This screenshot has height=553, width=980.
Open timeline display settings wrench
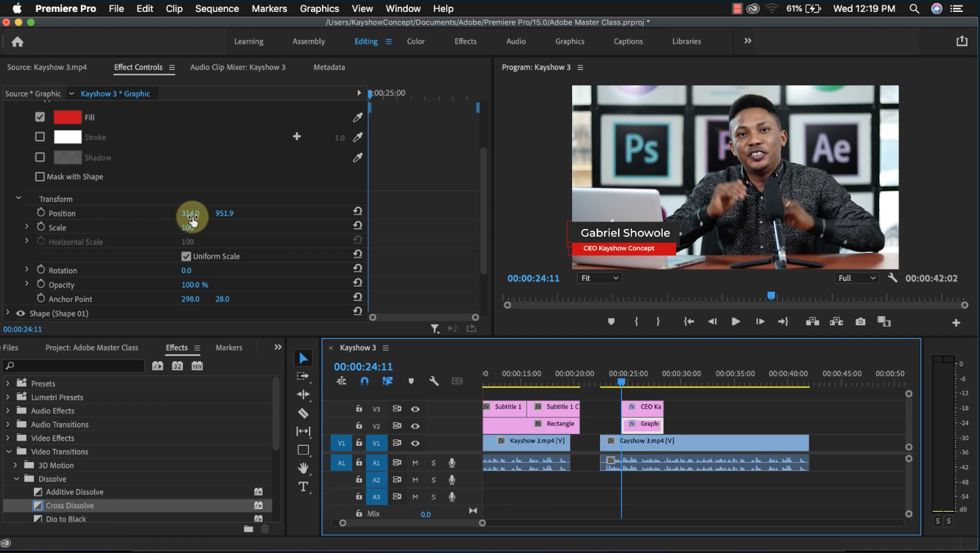click(434, 381)
